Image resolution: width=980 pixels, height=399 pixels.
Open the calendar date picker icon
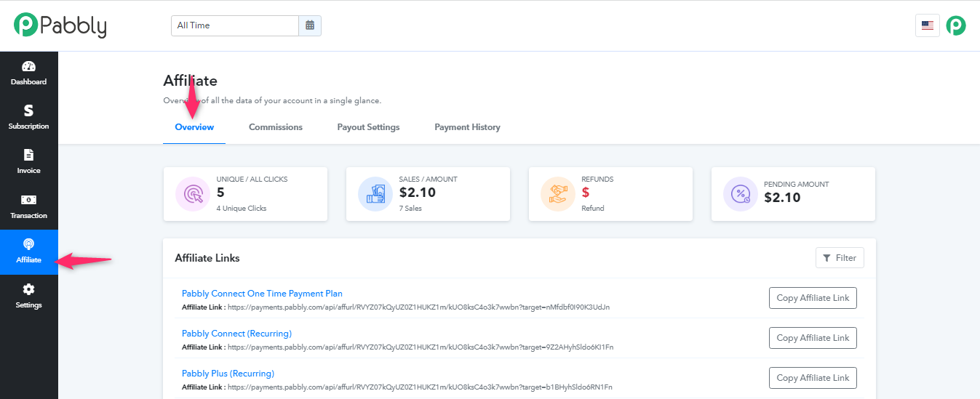click(x=310, y=25)
